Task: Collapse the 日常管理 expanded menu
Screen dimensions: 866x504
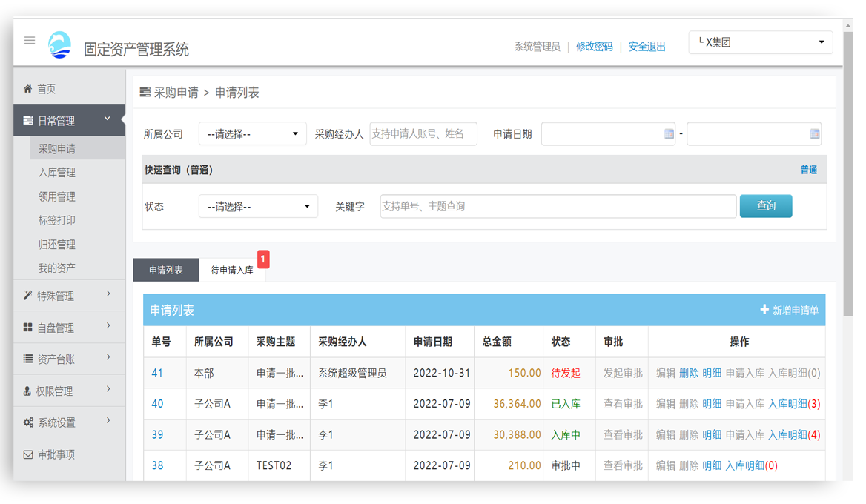Action: 59,119
